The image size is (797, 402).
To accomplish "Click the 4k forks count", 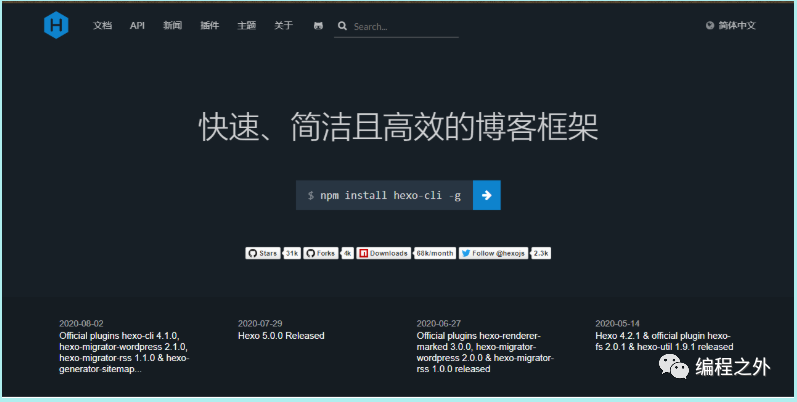I will point(347,253).
